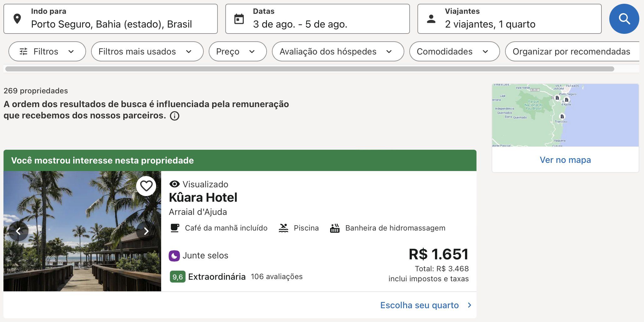
Task: Click the calendar icon in the Datas field
Action: coord(239,19)
